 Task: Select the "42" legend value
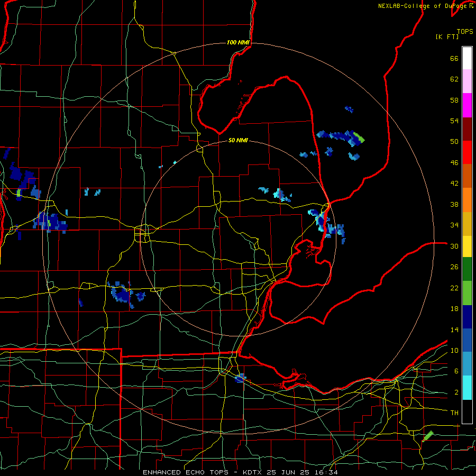[x=454, y=184]
